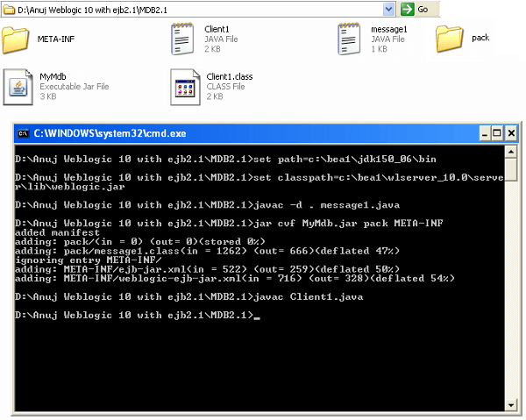This screenshot has height=420, width=526.
Task: Select the message1 JAVA file icon
Action: point(349,39)
